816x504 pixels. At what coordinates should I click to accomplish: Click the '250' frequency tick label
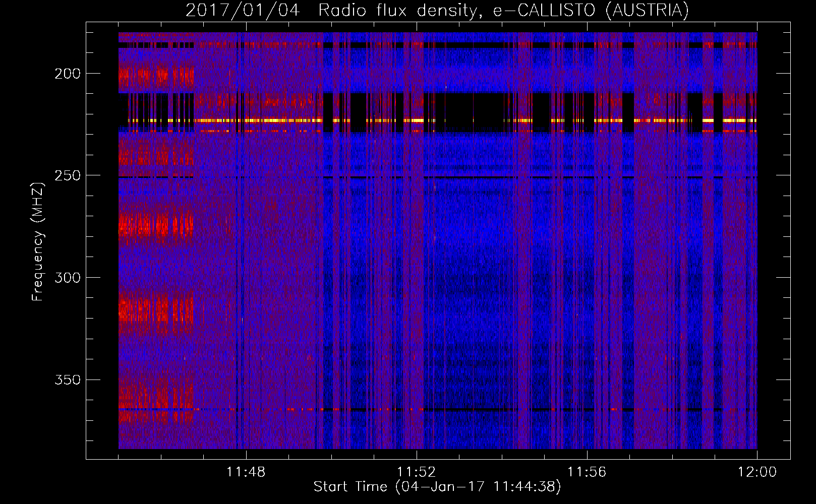point(68,175)
